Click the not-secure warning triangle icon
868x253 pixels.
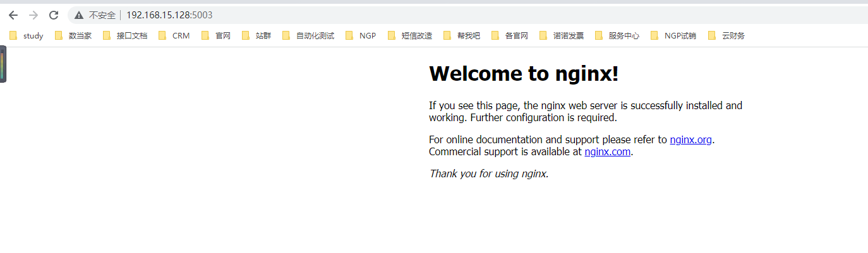(x=79, y=15)
